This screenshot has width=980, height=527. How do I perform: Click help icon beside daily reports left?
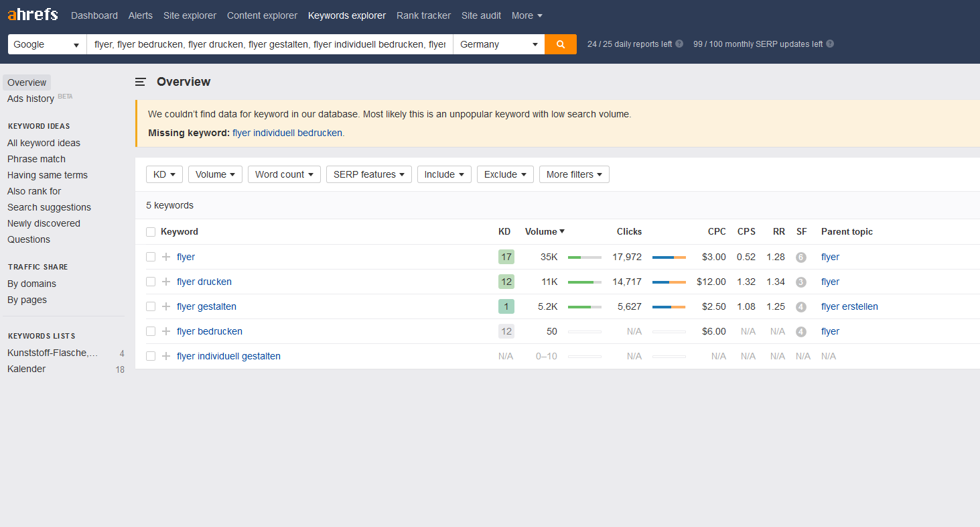click(679, 44)
